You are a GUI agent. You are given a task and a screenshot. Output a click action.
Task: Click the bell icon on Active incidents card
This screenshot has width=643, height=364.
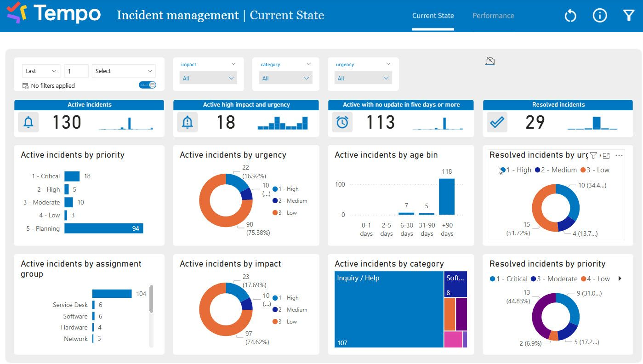(x=28, y=122)
